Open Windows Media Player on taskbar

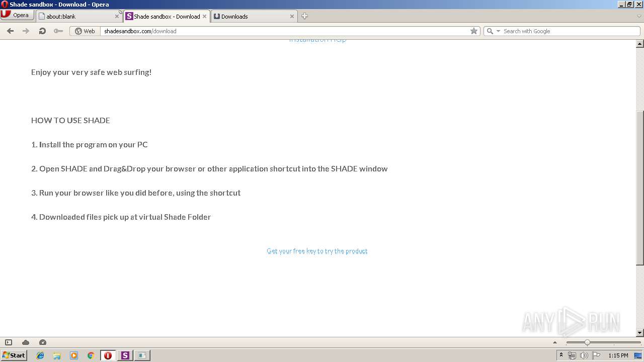[74, 355]
